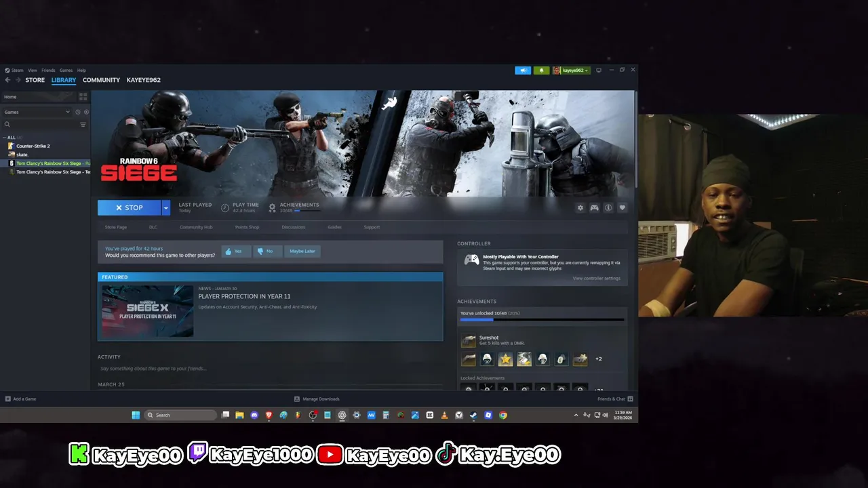Open the Guides link
This screenshot has height=488, width=868.
tap(335, 227)
